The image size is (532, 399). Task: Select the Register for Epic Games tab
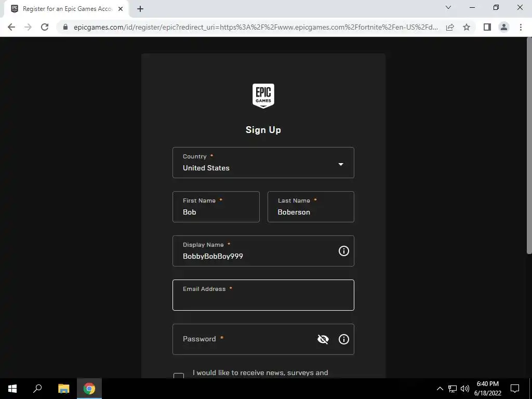click(x=66, y=9)
